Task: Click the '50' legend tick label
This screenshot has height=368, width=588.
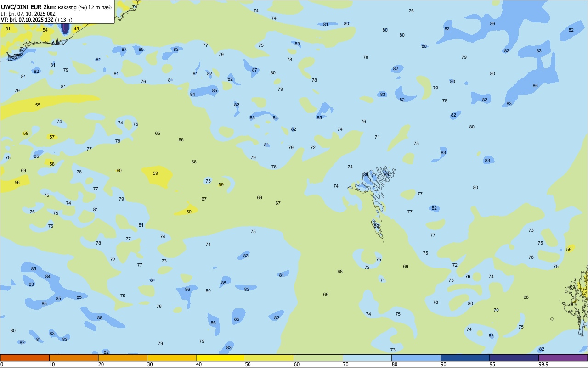Action: tap(248, 364)
